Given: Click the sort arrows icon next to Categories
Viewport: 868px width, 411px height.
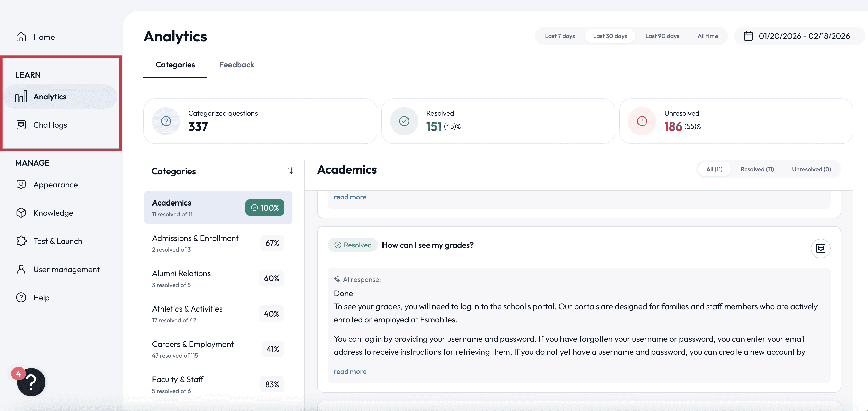Looking at the screenshot, I should 290,171.
